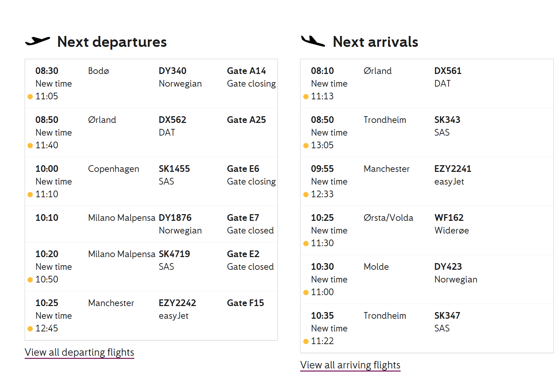The width and height of the screenshot is (560, 392).
Task: Click the yellow dot next to 12:45
Action: (x=30, y=329)
